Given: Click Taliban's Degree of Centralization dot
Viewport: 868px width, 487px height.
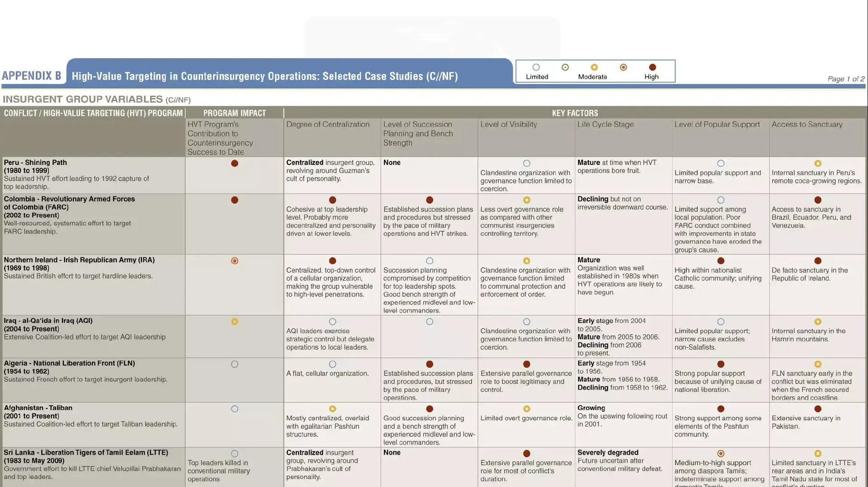Looking at the screenshot, I should point(333,409).
